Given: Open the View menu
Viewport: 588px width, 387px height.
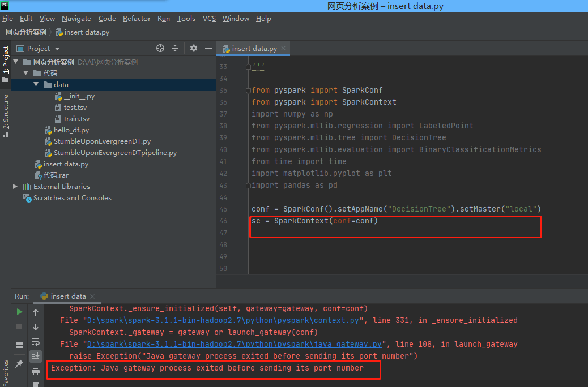Looking at the screenshot, I should [x=47, y=18].
